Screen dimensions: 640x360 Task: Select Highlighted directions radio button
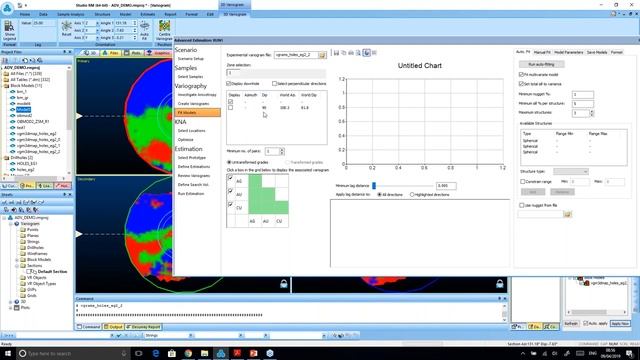[x=412, y=195]
